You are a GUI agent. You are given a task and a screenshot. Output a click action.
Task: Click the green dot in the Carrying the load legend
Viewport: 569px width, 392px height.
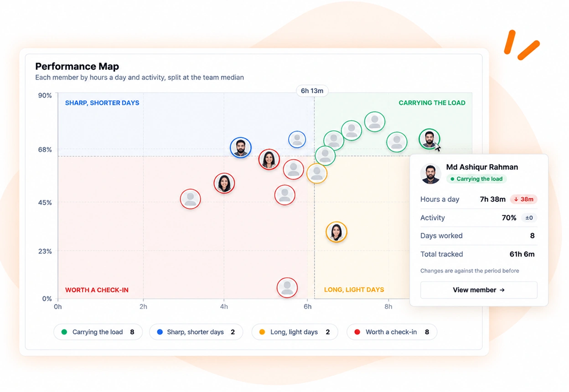64,332
